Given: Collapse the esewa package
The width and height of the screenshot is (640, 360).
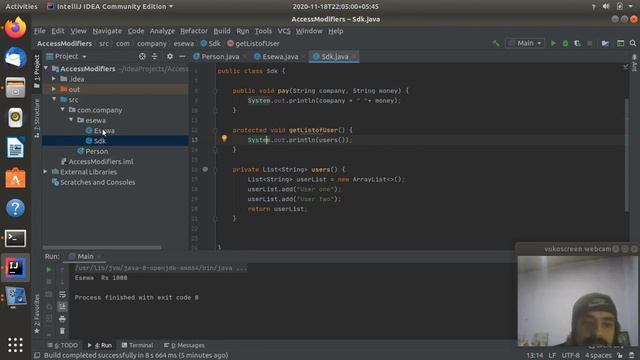Looking at the screenshot, I should [71, 120].
